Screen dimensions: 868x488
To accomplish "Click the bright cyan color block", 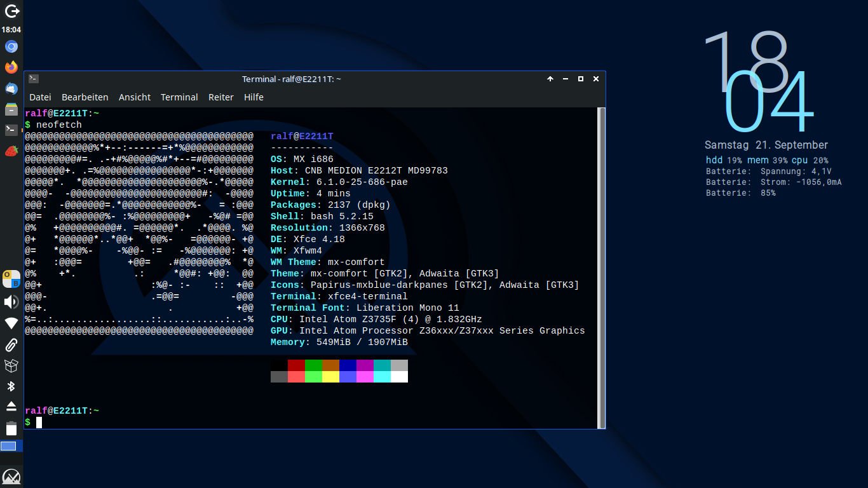I will [382, 377].
